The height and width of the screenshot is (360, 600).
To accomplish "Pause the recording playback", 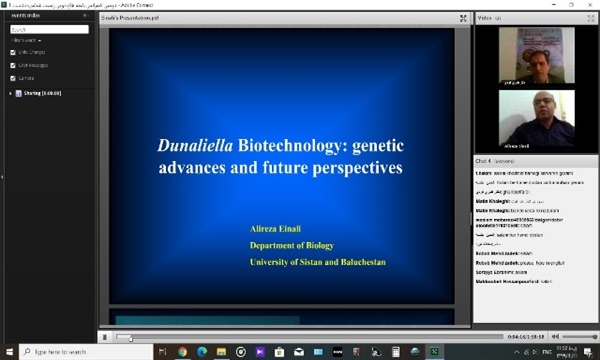I will [x=104, y=337].
